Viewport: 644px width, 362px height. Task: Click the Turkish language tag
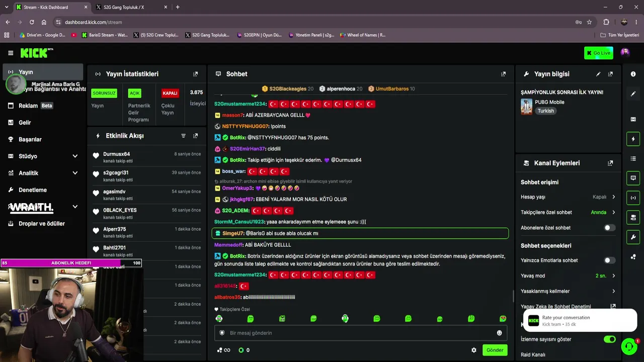545,111
